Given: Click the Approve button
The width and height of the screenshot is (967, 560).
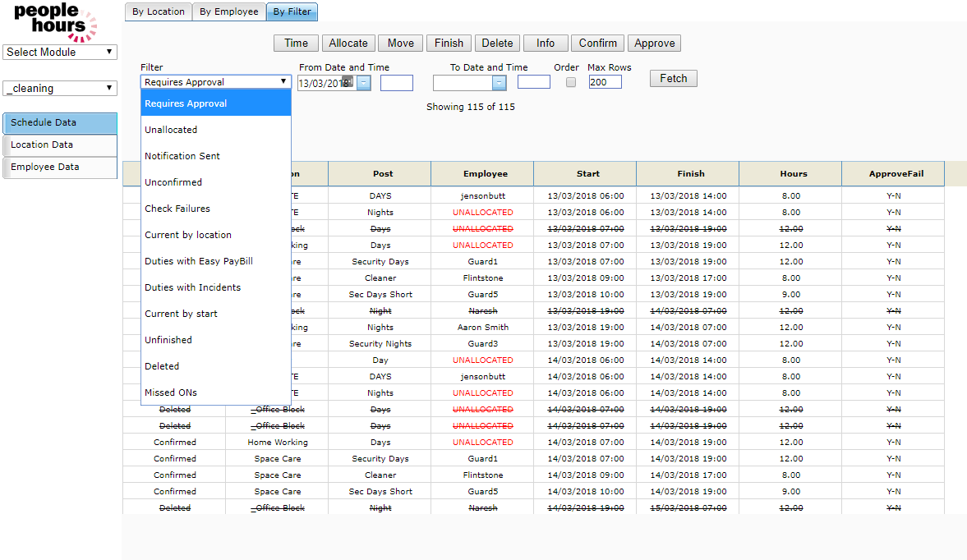Looking at the screenshot, I should [654, 44].
